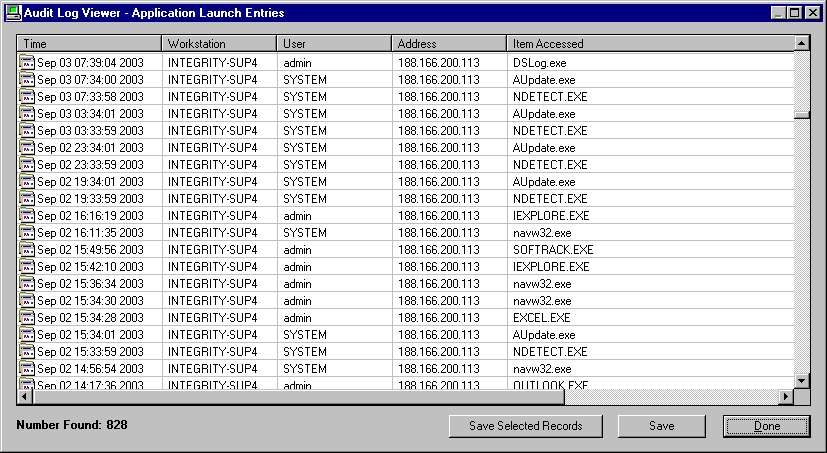This screenshot has width=827, height=453.
Task: Click the icon for Sep 03 03:34:01 entry
Action: point(27,113)
